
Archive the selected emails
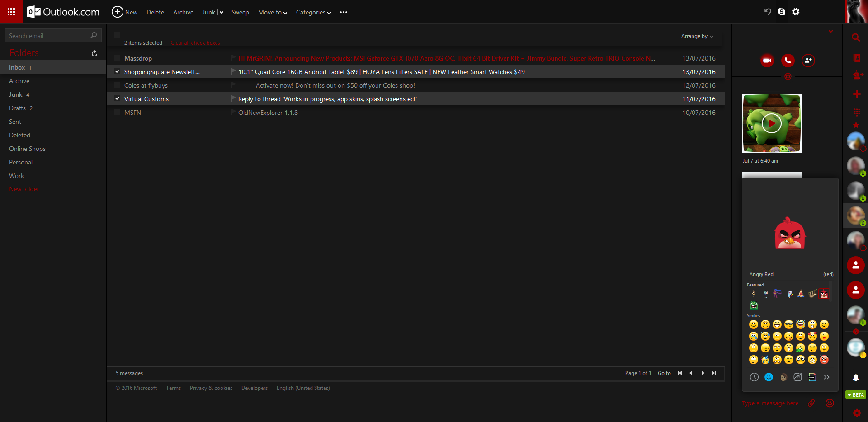[x=183, y=12]
